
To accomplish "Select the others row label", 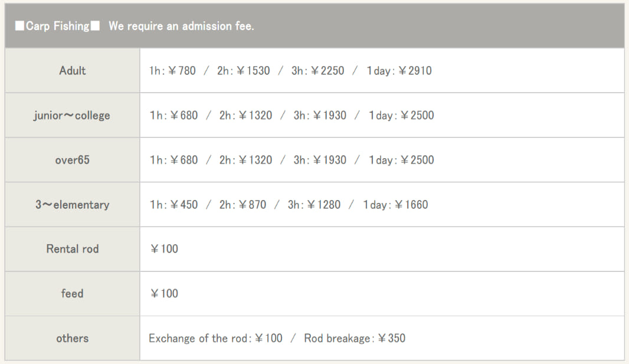I will (72, 339).
